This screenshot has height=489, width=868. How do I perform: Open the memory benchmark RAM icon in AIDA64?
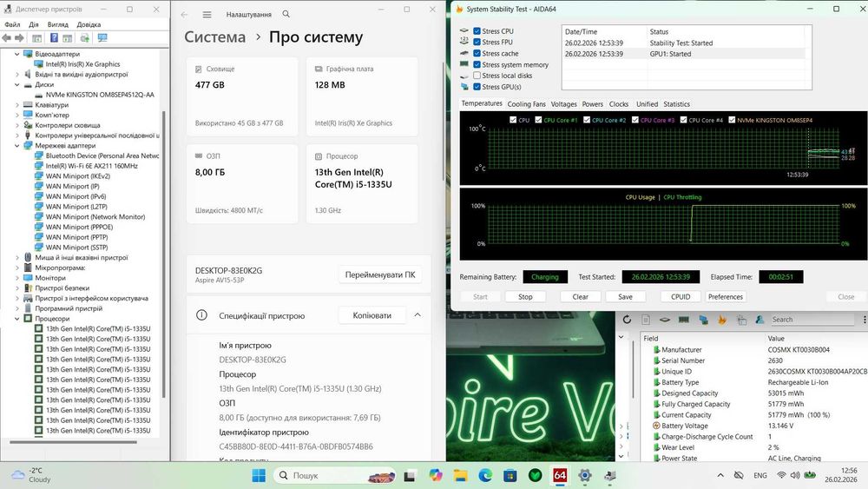point(684,320)
